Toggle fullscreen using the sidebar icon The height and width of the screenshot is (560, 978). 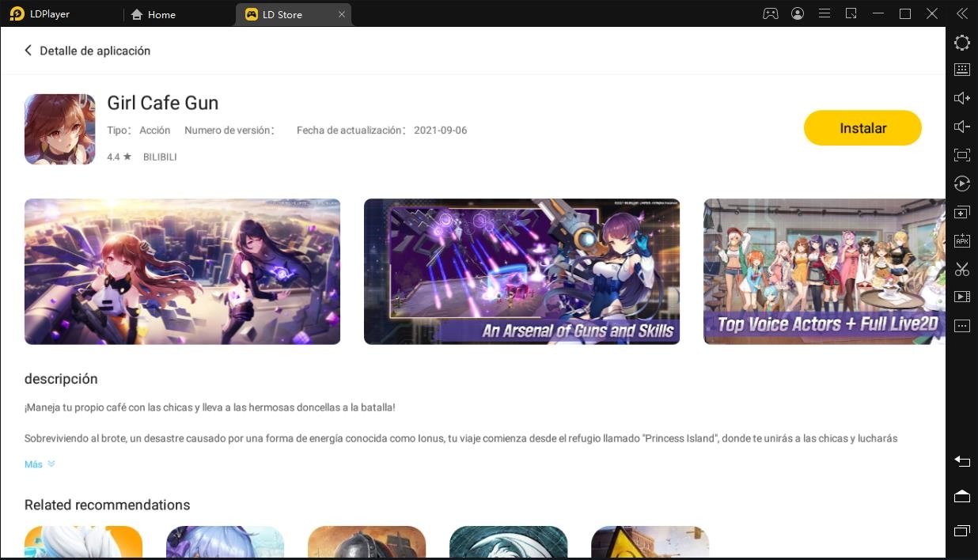[961, 155]
